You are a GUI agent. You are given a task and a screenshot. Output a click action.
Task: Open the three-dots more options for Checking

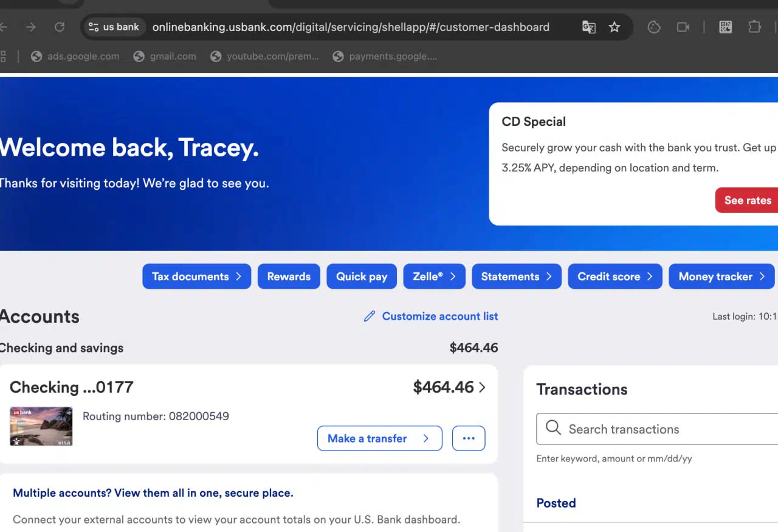click(x=469, y=438)
